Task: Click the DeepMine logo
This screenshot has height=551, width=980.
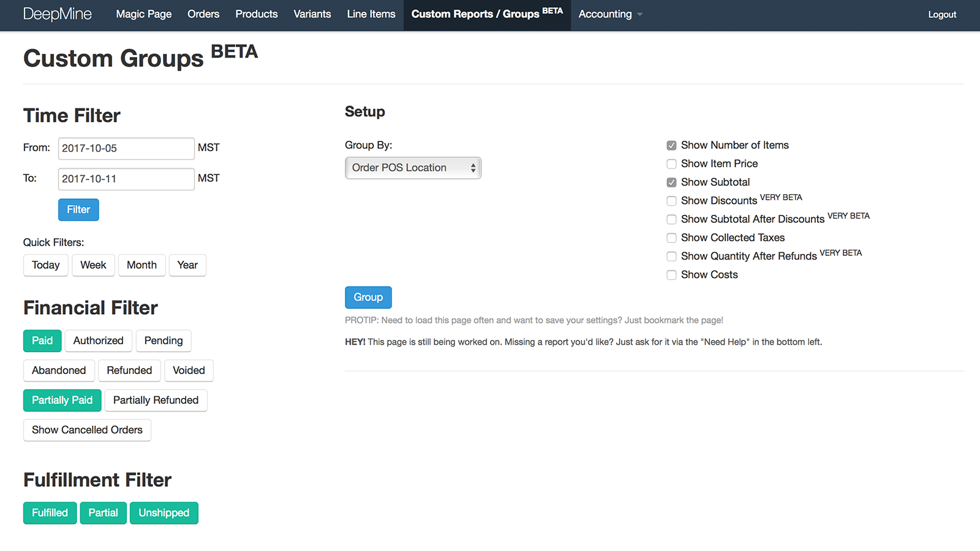Action: (x=58, y=14)
